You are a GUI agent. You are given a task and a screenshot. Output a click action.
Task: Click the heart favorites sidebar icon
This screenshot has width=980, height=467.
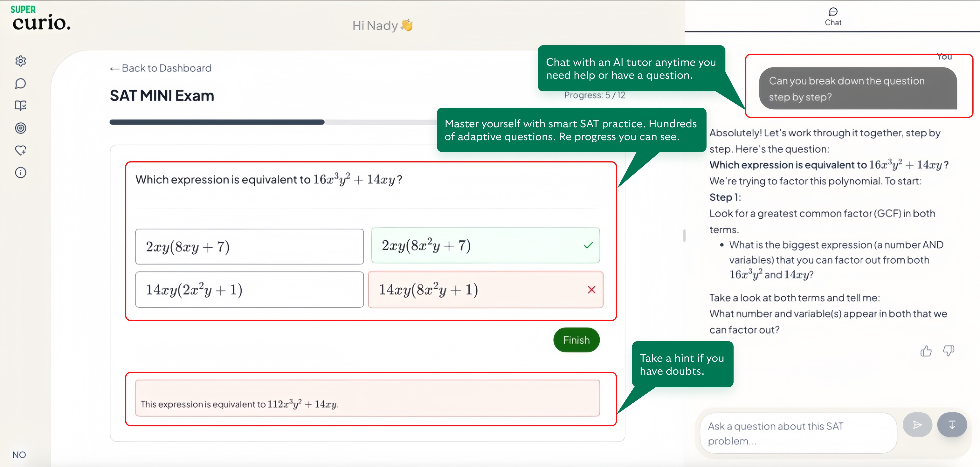click(21, 150)
